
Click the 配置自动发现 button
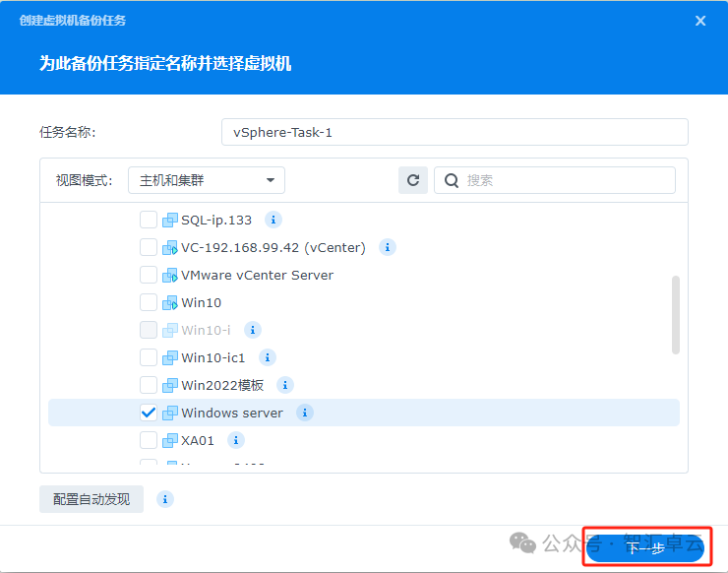click(x=91, y=499)
